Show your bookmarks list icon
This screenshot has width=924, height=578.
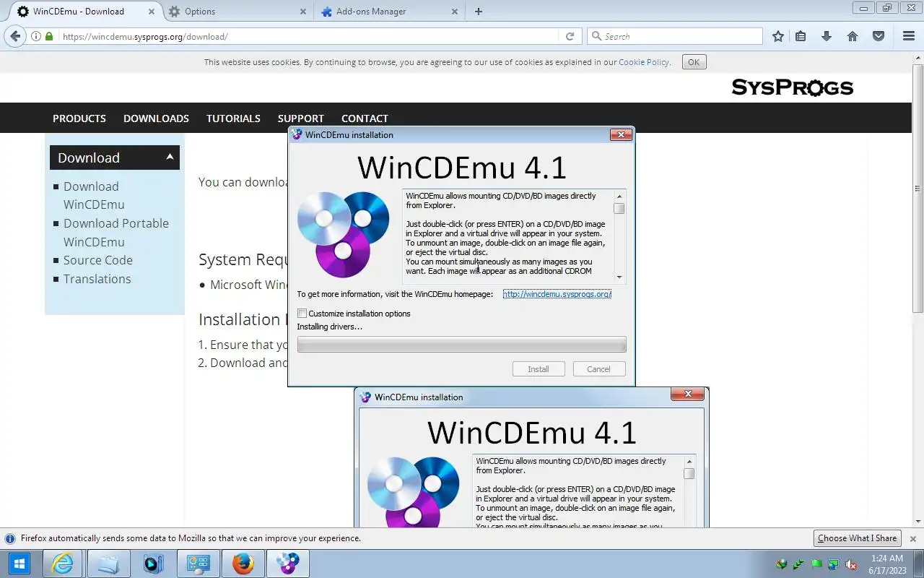tap(801, 36)
